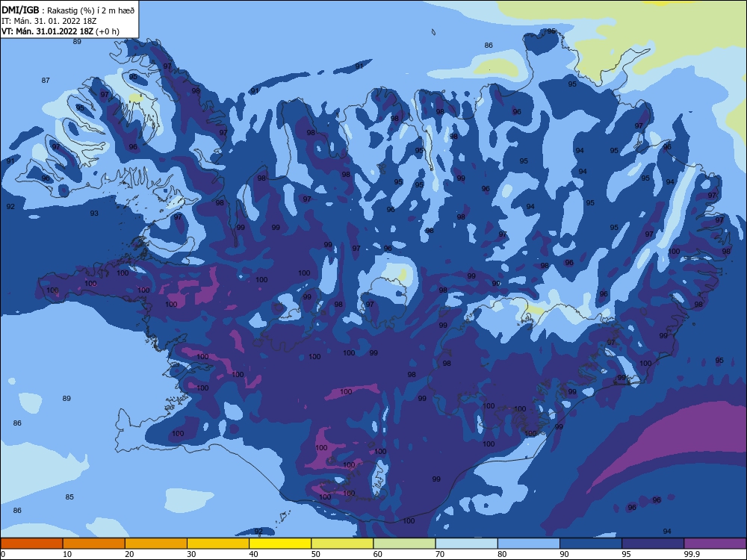Click the humidity value '93' on the map
Viewport: 747px width, 560px height.
(94, 214)
